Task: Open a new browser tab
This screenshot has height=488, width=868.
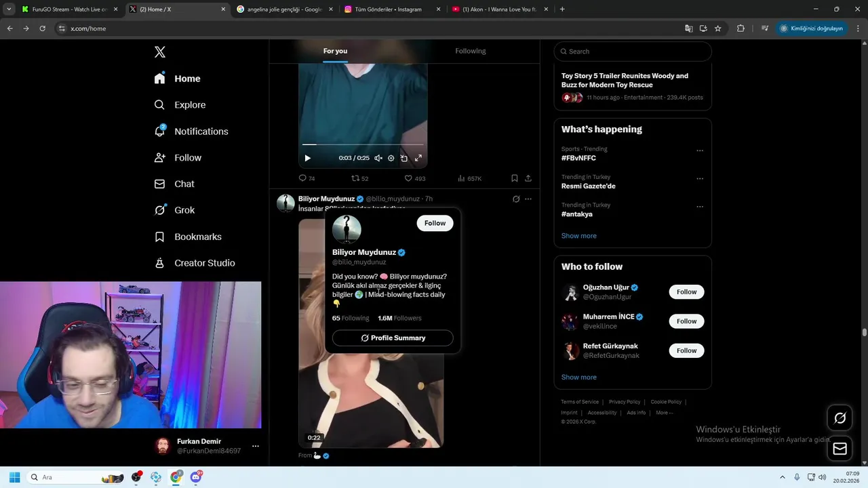Action: (x=562, y=9)
